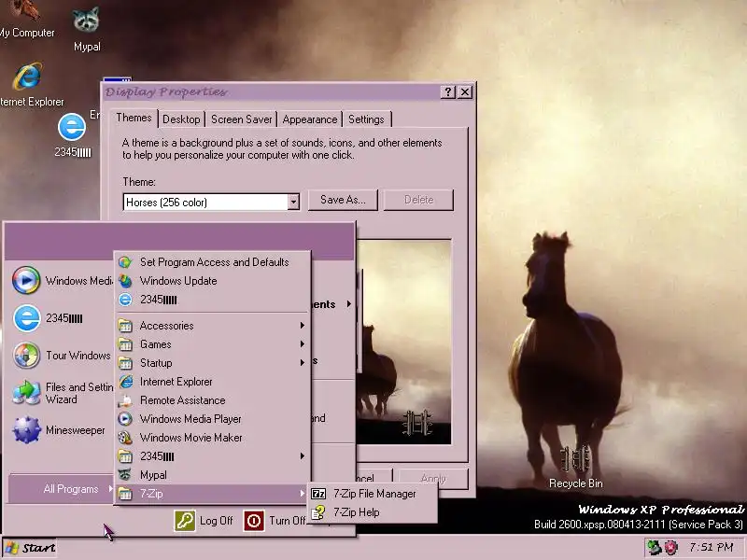Click the Windows Movie Maker icon
The width and height of the screenshot is (747, 560).
click(x=125, y=438)
